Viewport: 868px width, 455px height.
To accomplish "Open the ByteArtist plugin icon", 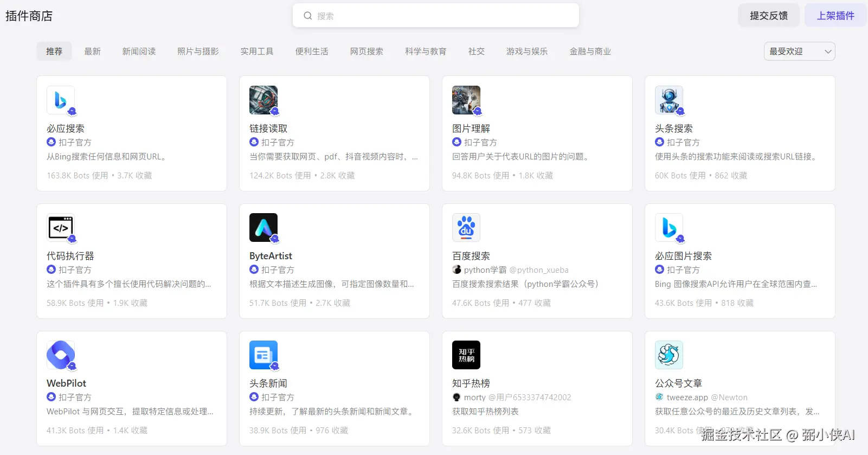I will 263,227.
